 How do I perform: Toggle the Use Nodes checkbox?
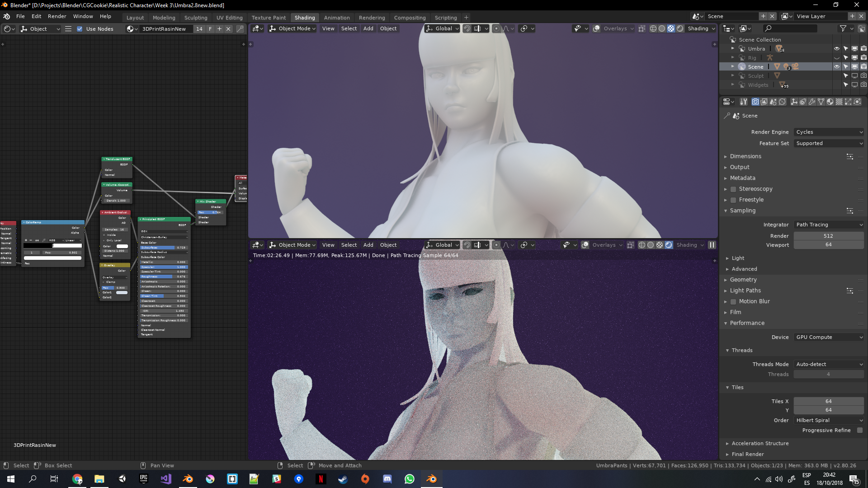click(x=80, y=28)
